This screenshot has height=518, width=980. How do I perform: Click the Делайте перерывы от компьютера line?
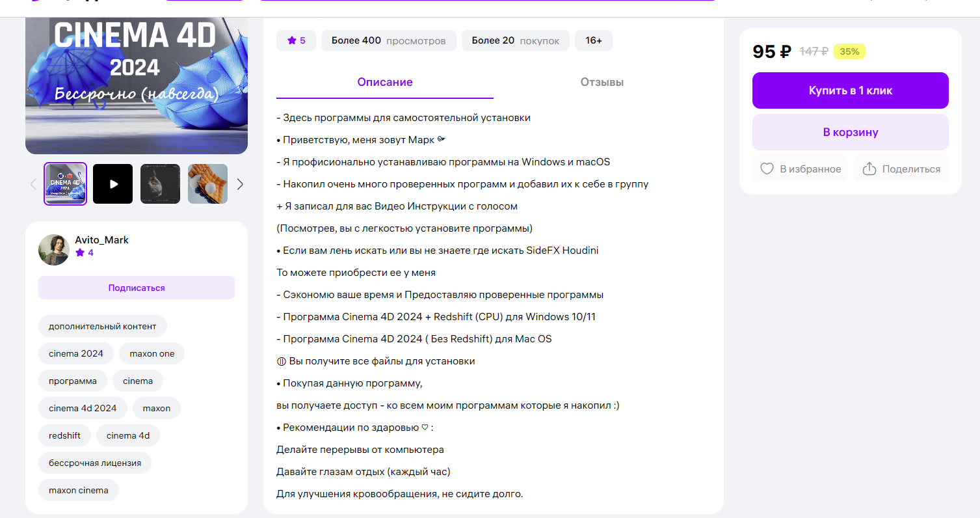360,450
